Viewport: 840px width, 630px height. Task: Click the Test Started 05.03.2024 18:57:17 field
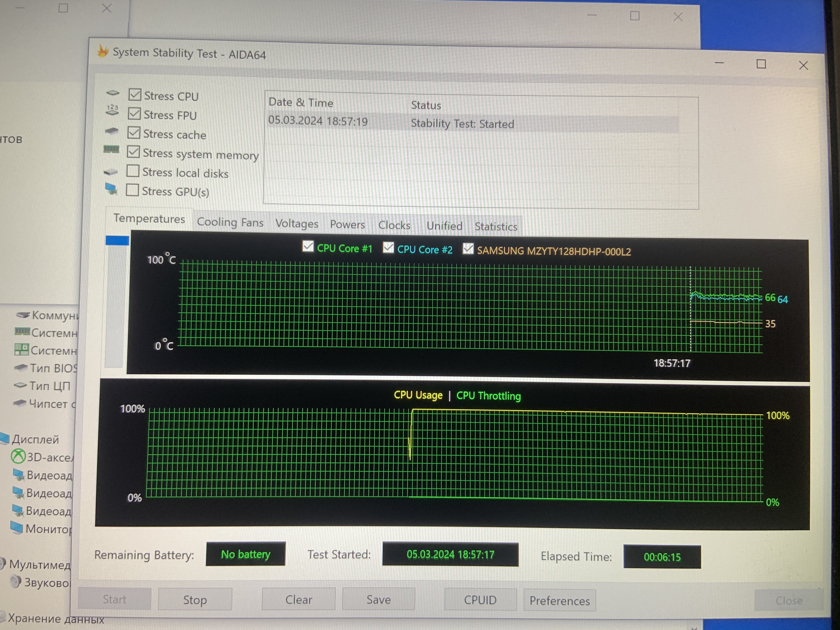(450, 554)
